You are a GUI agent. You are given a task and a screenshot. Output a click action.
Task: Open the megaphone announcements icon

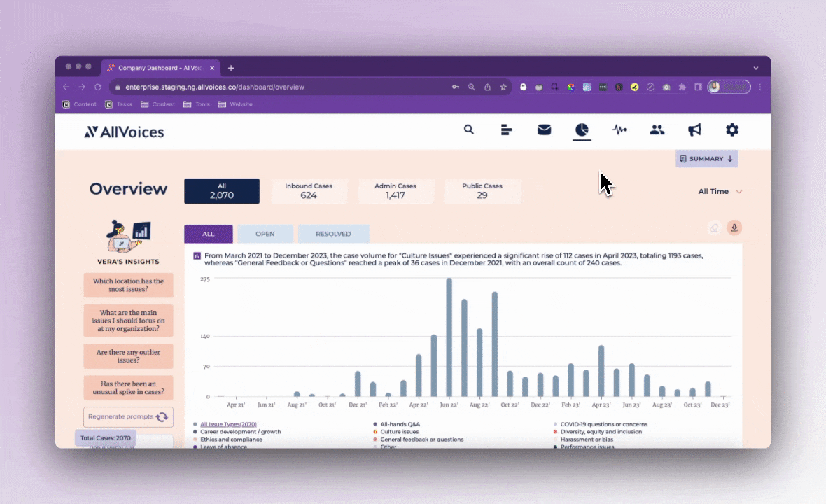pos(694,129)
